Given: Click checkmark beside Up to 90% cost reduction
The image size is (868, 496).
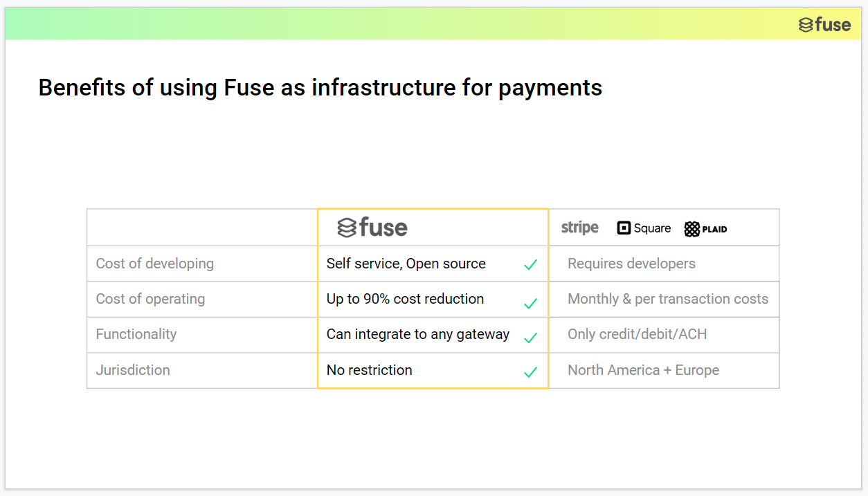Looking at the screenshot, I should click(530, 304).
